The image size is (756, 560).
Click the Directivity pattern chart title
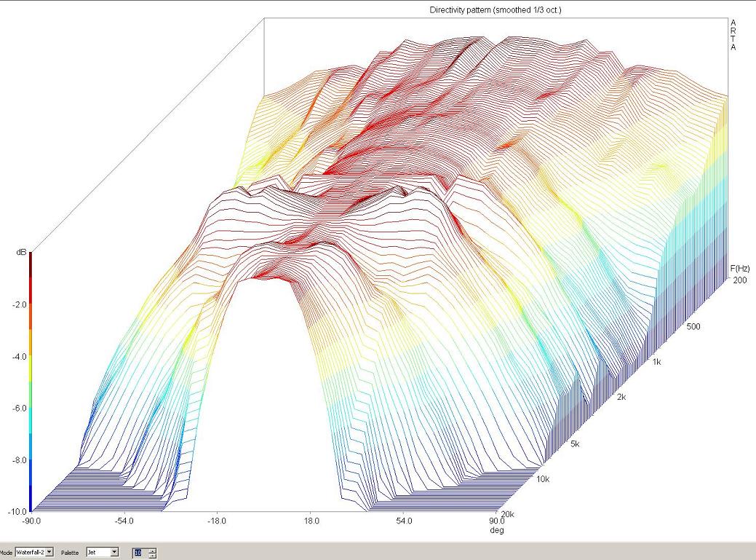[495, 10]
